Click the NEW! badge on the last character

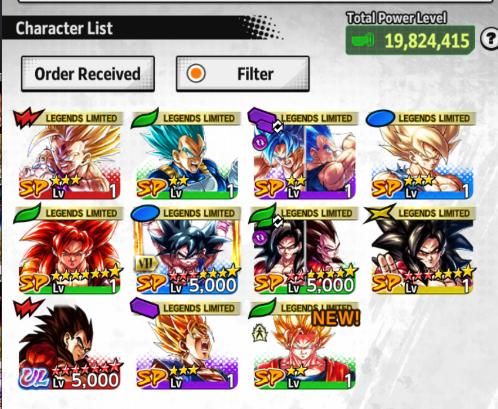click(x=336, y=318)
